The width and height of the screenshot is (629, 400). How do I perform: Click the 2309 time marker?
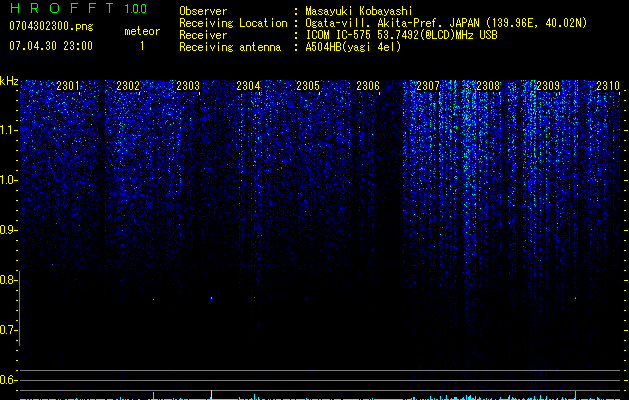pos(548,86)
